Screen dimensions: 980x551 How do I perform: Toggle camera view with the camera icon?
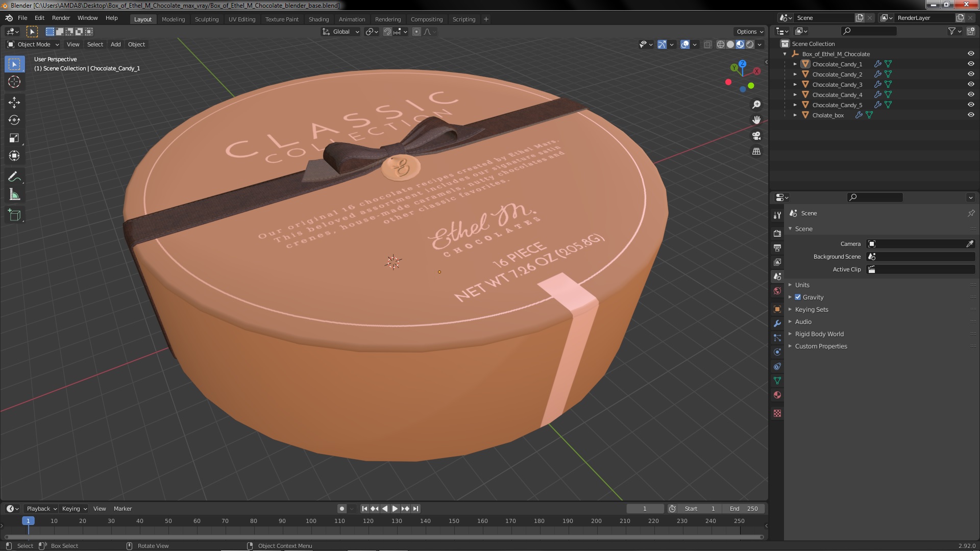(756, 136)
